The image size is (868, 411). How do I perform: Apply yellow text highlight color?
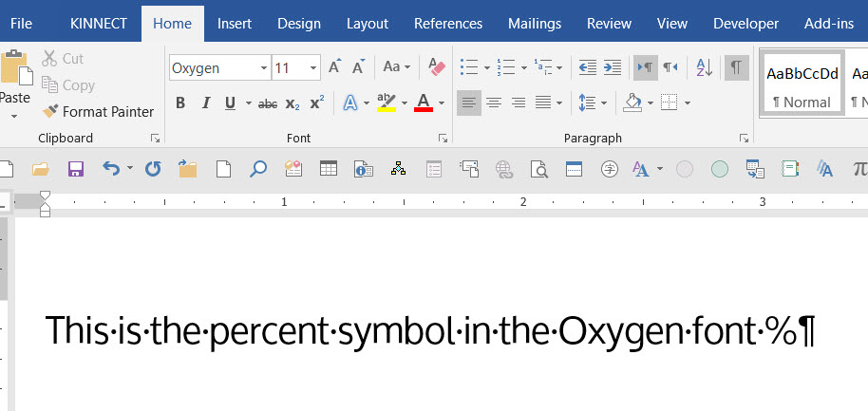click(x=387, y=103)
